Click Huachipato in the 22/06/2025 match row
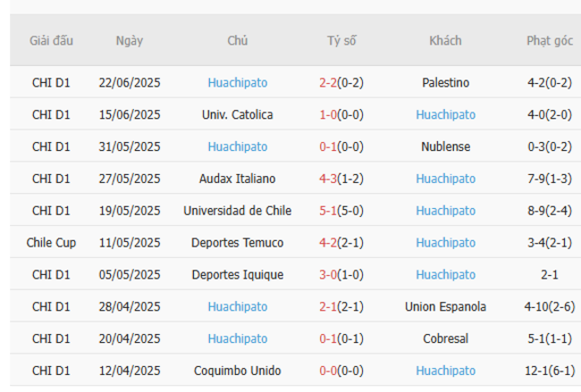Image resolution: width=581 pixels, height=392 pixels. [238, 83]
